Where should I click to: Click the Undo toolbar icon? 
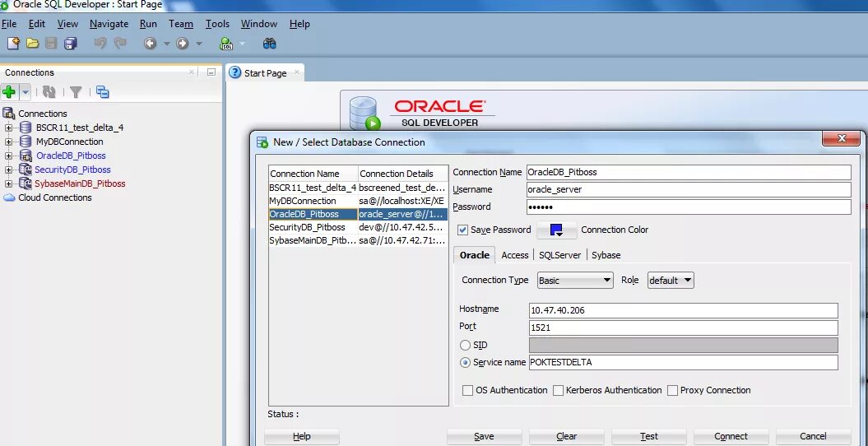(x=100, y=43)
